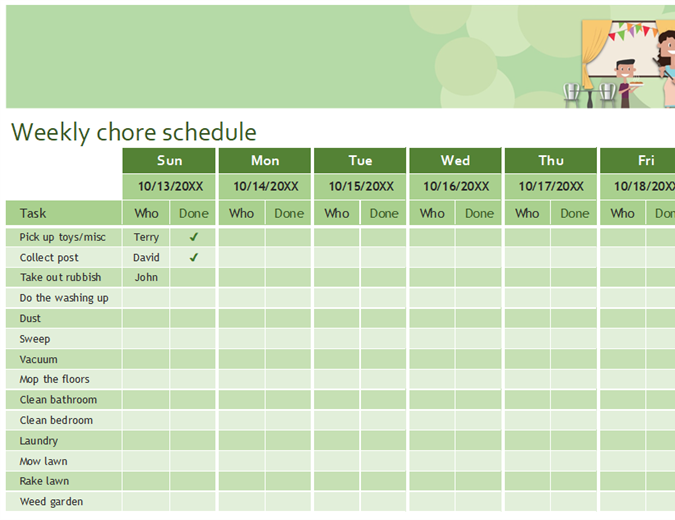
Task: Select the cell containing John
Action: [146, 278]
